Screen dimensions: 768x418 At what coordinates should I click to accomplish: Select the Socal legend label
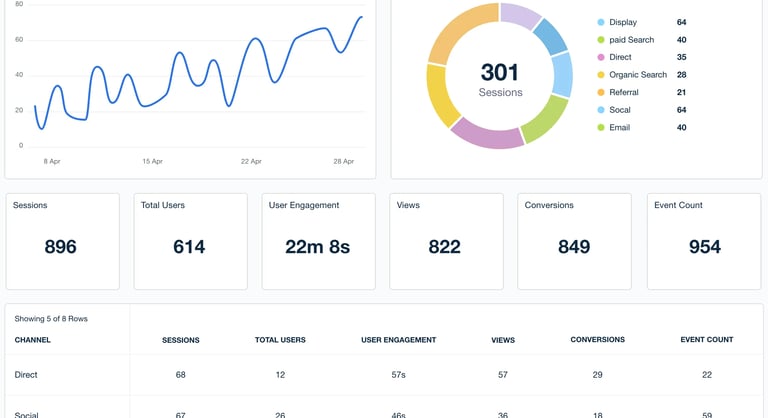point(620,110)
